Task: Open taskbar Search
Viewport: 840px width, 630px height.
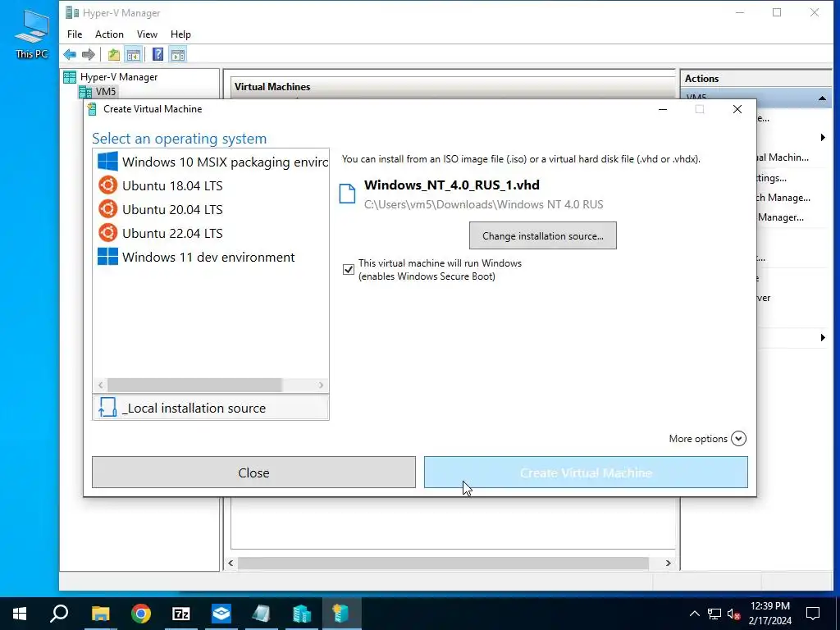Action: point(59,614)
